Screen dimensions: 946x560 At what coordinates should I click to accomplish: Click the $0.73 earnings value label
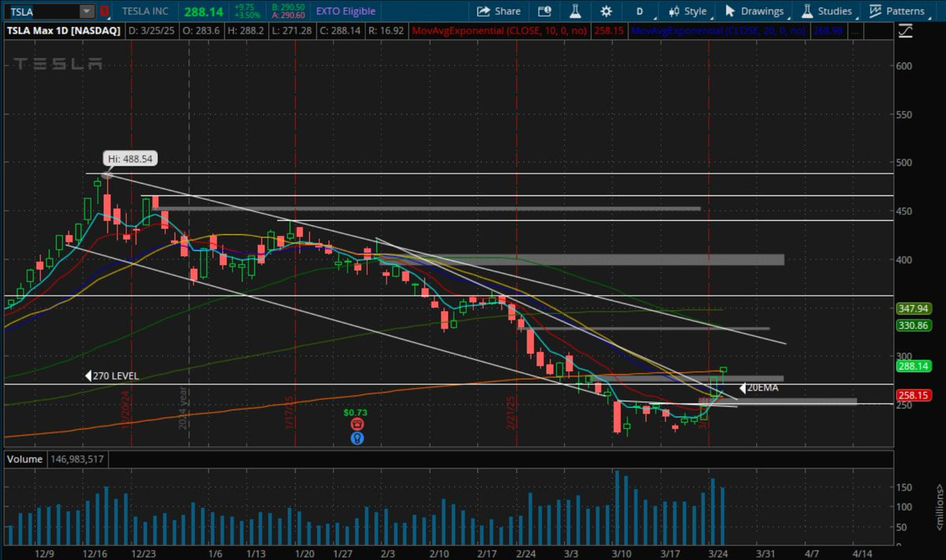click(355, 413)
